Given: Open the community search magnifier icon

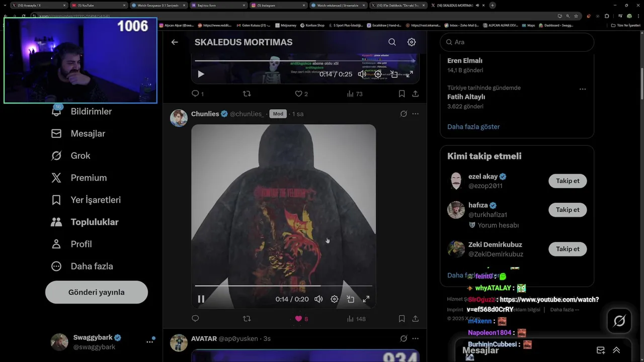Looking at the screenshot, I should tap(392, 42).
